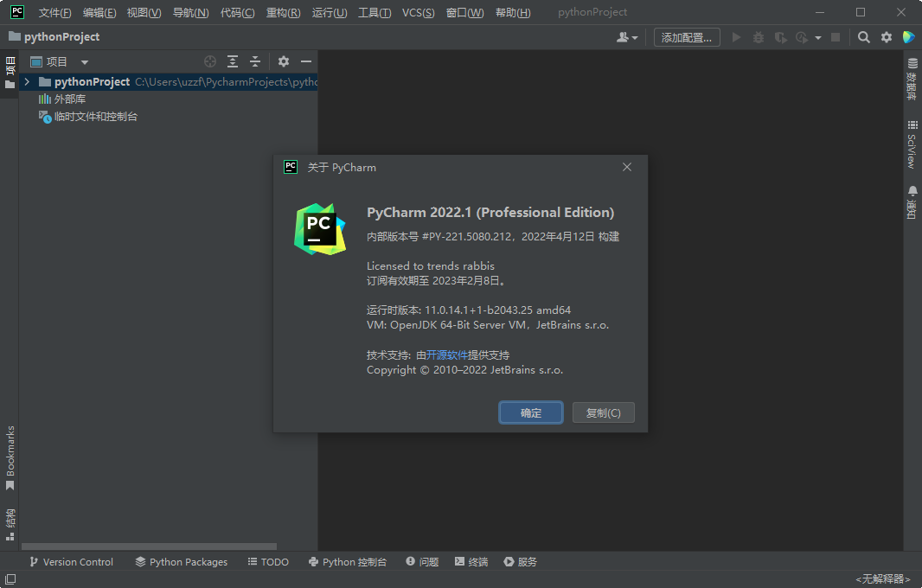The height and width of the screenshot is (588, 922).
Task: Open the SciView right side tab
Action: coord(912,144)
